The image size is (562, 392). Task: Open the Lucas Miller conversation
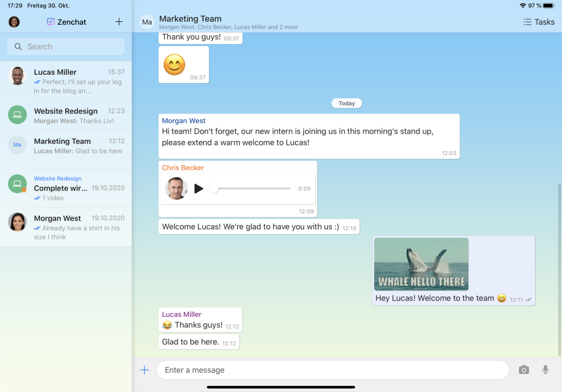[x=66, y=81]
